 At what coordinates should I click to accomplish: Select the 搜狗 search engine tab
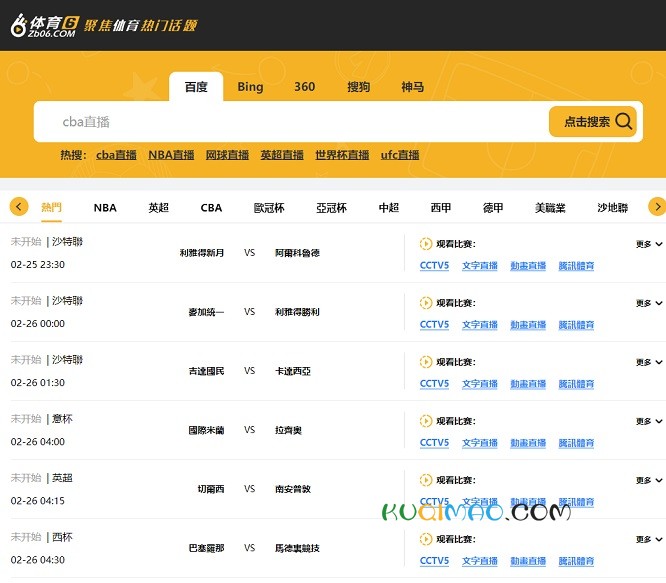click(358, 87)
